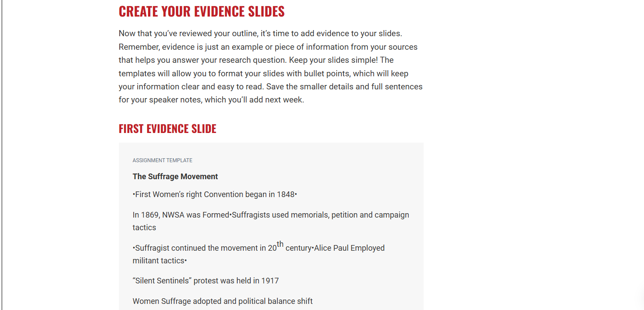Click '1848' in the first bullet

coord(286,194)
